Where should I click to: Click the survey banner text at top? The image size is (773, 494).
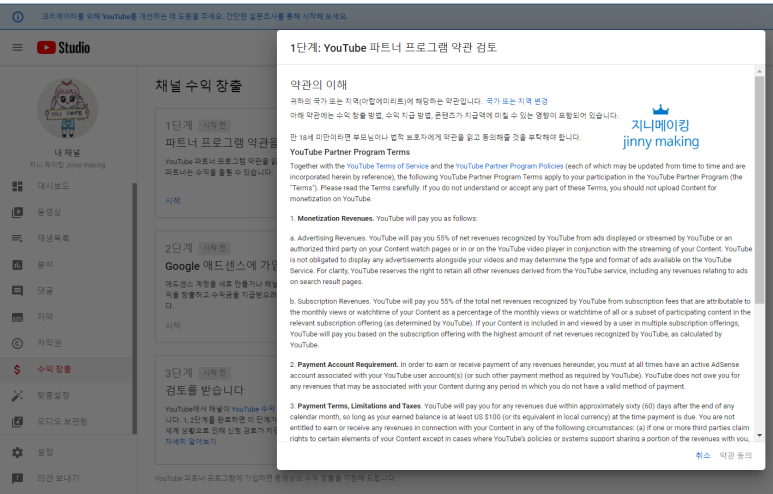tap(195, 16)
